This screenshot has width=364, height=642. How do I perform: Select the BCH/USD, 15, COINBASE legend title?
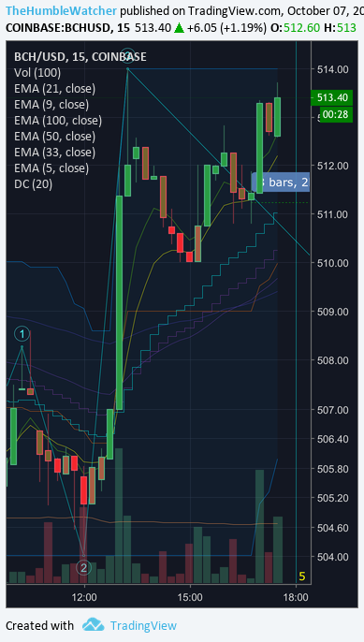coord(80,56)
